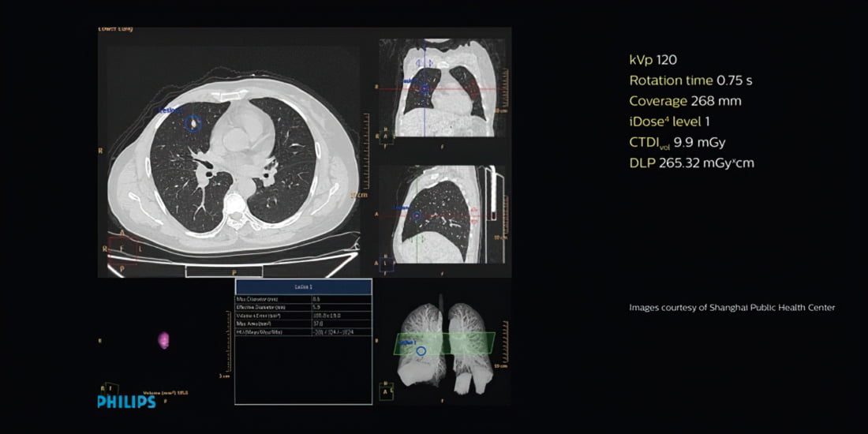The image size is (868, 434).
Task: Select the Effective Diameter row
Action: (x=303, y=308)
